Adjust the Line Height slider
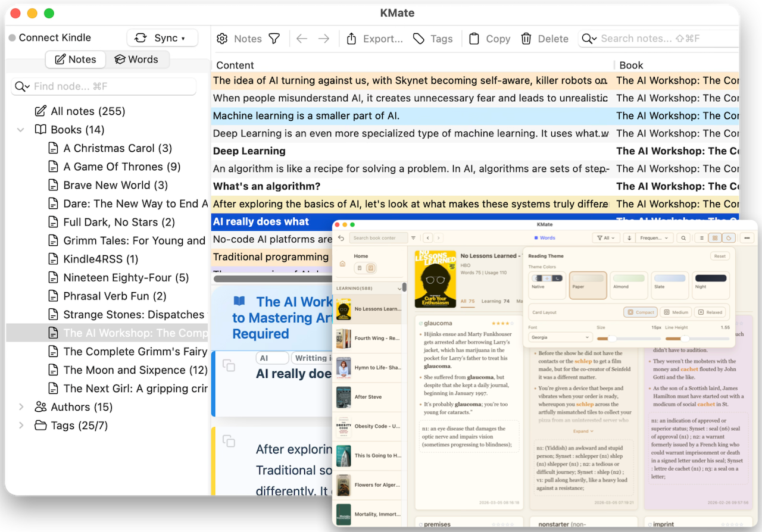Image resolution: width=762 pixels, height=532 pixels. (697, 338)
